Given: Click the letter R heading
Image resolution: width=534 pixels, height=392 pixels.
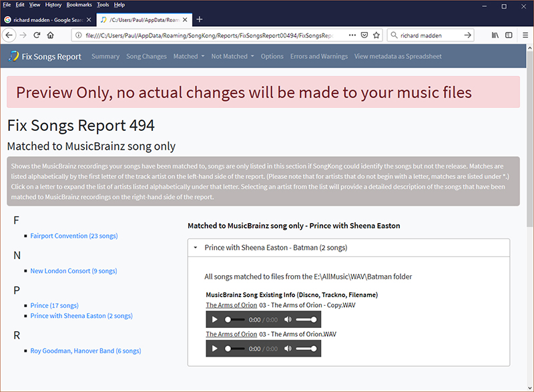Looking at the screenshot, I should click(17, 335).
